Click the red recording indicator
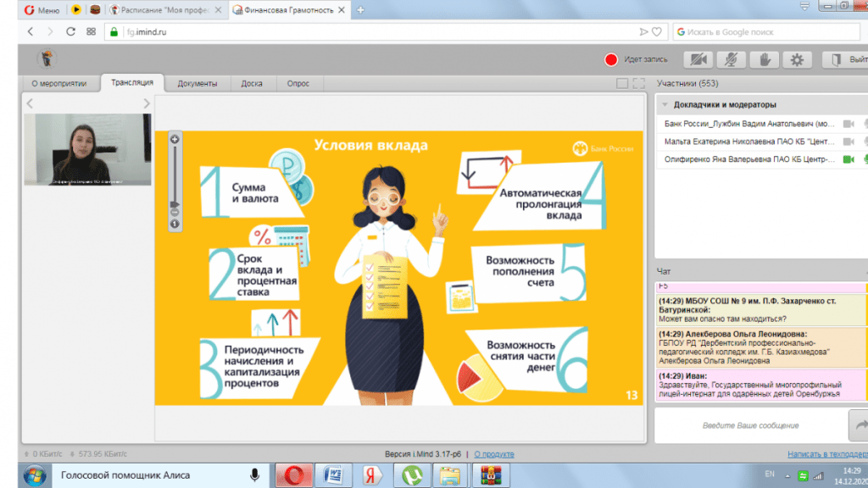Viewport: 868px width, 488px height. pyautogui.click(x=610, y=60)
